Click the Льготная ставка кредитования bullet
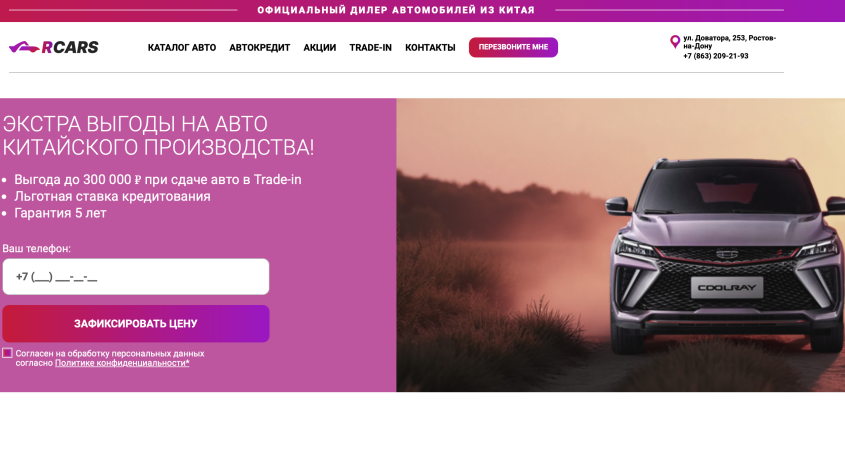The image size is (845, 455). 112,196
